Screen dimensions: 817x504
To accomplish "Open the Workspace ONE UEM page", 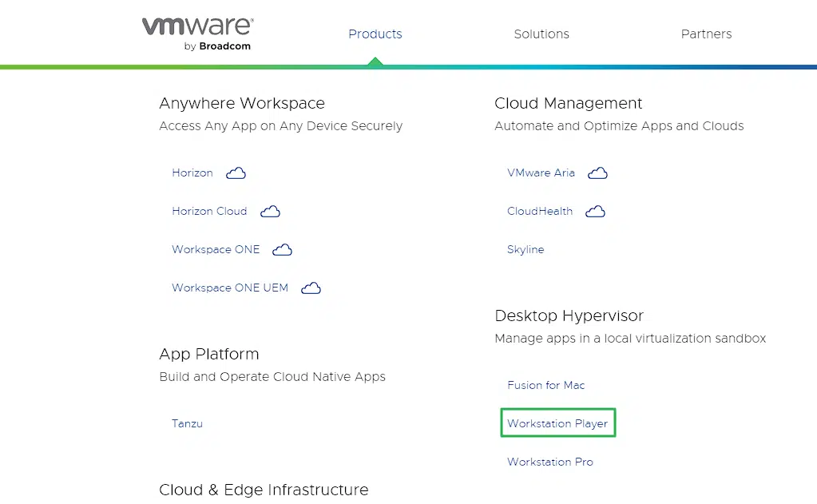I will pyautogui.click(x=229, y=288).
